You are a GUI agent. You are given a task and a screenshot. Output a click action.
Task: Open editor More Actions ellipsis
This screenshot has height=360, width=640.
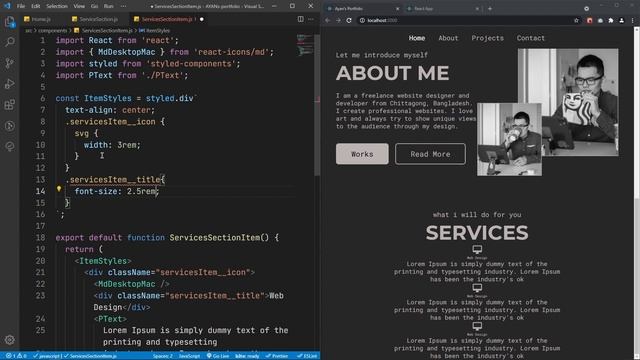(311, 19)
